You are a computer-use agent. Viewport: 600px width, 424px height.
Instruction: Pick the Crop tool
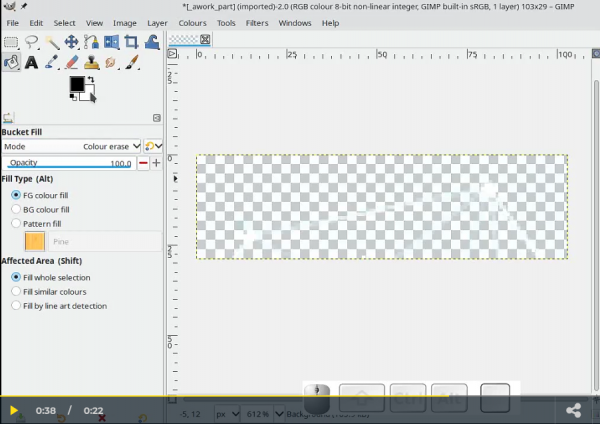click(131, 42)
